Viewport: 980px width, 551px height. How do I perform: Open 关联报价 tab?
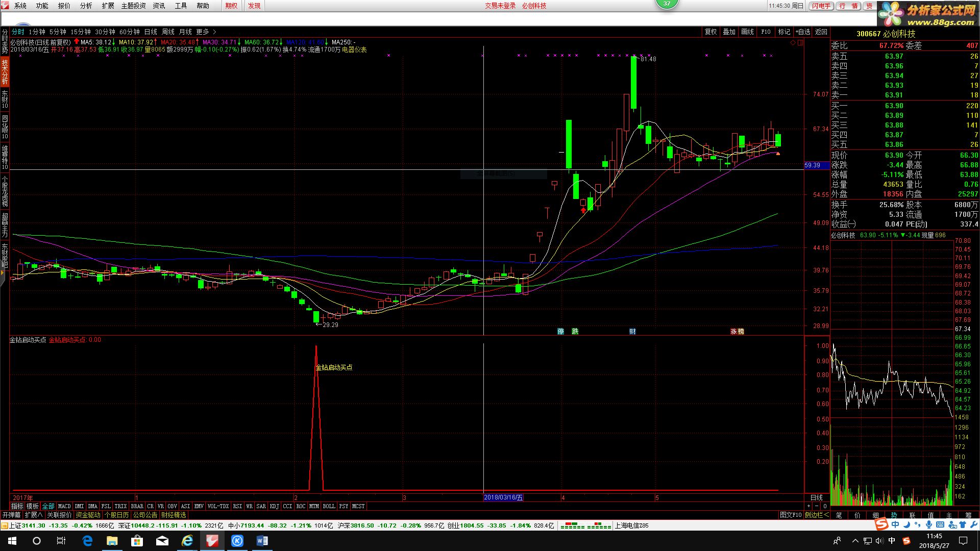(60, 515)
